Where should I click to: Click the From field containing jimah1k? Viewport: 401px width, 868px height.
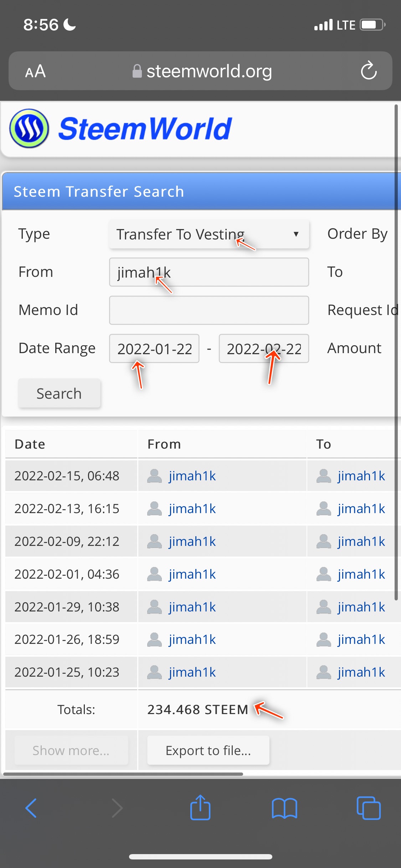click(209, 272)
